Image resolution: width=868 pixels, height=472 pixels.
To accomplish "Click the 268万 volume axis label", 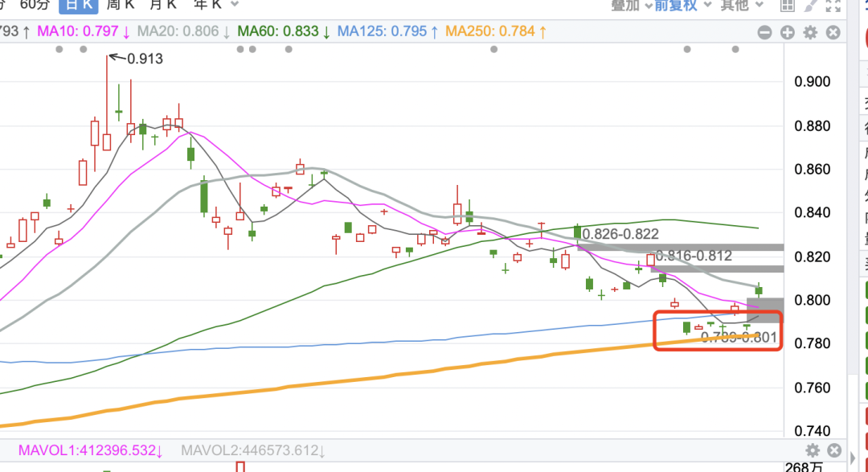I will (x=805, y=466).
